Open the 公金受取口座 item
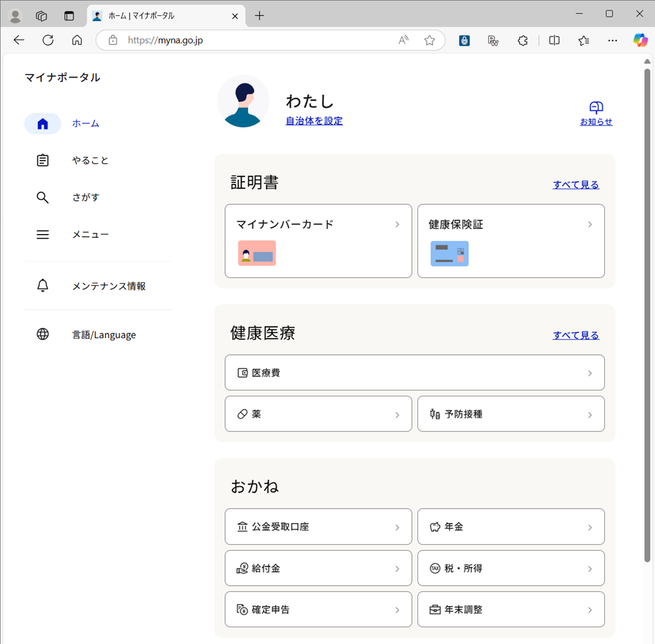Image resolution: width=655 pixels, height=644 pixels. [318, 526]
